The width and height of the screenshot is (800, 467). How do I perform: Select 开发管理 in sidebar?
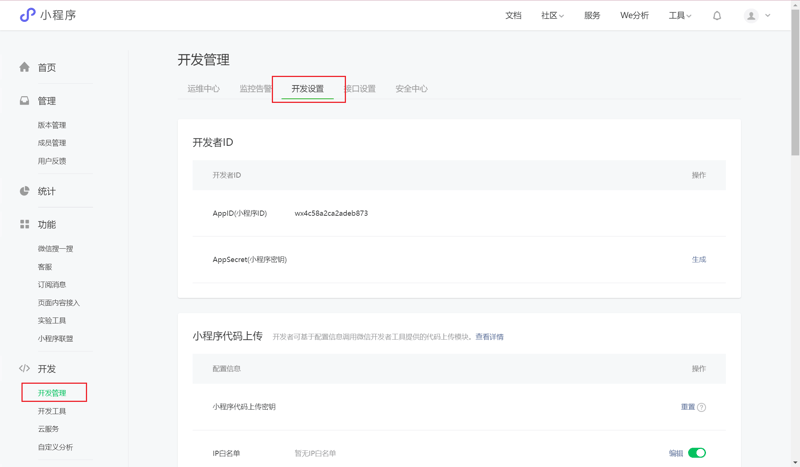(x=52, y=393)
